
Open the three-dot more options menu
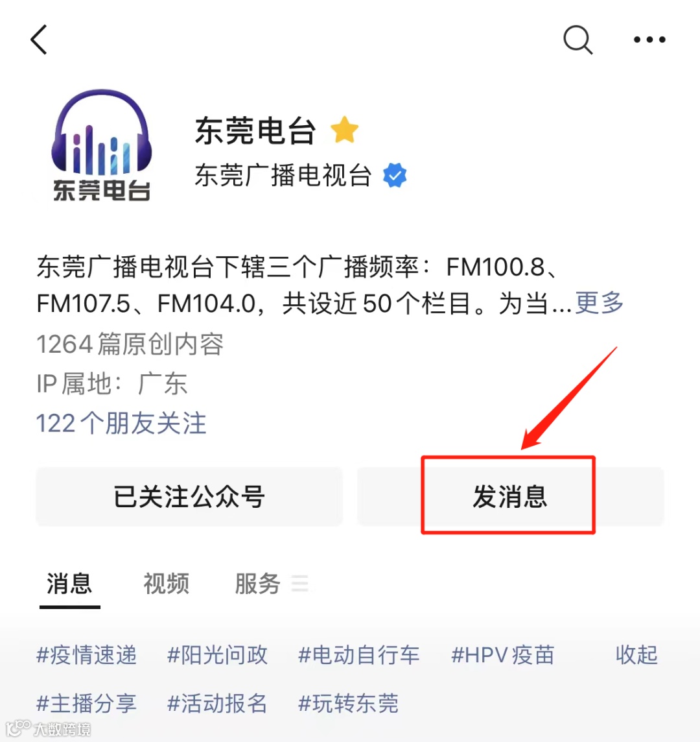pos(649,40)
